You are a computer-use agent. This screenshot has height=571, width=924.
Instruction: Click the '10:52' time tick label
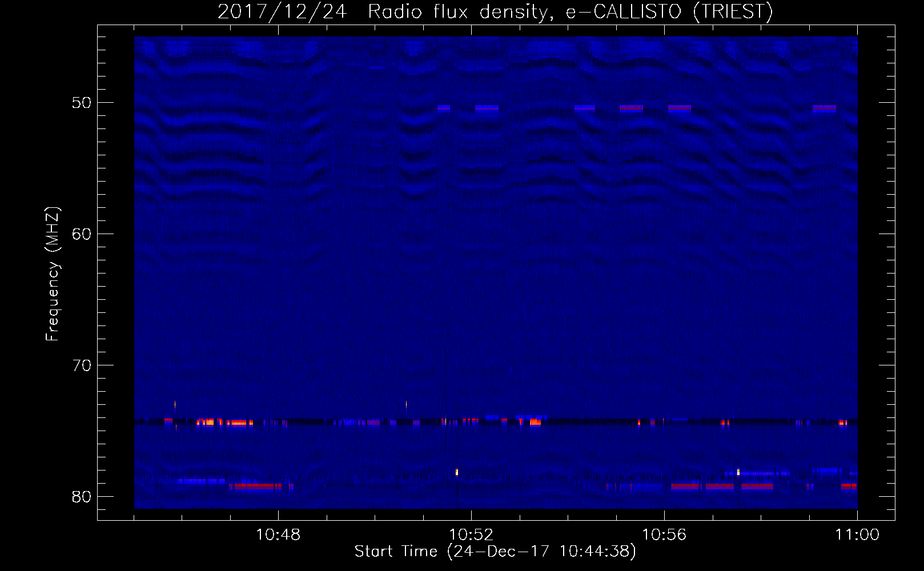471,535
